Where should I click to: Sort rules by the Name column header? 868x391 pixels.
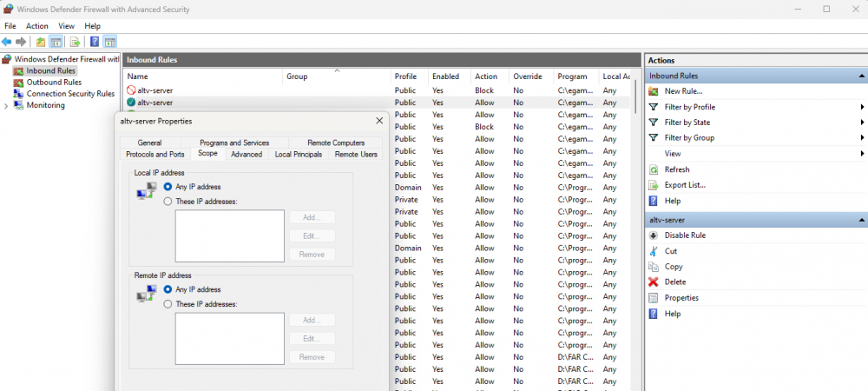pos(203,76)
